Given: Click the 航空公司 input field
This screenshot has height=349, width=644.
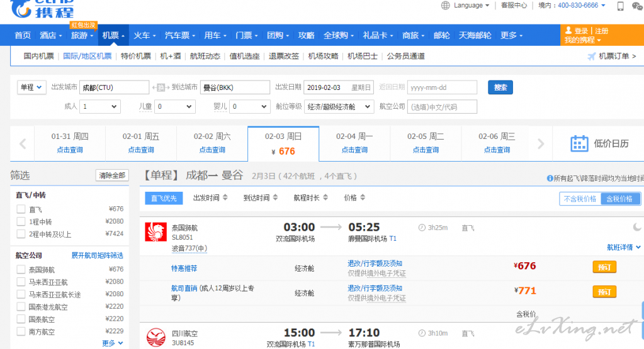Looking at the screenshot, I should tap(442, 107).
